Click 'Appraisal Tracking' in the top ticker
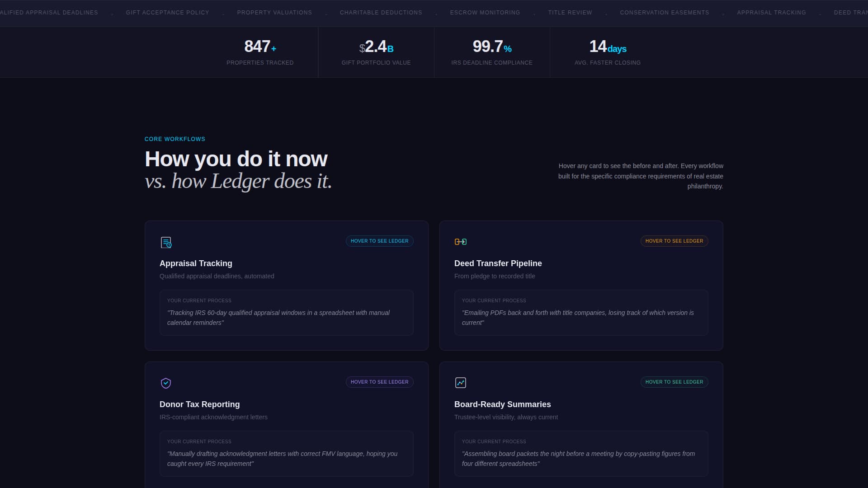Screen dimensions: 868x488 771,13
